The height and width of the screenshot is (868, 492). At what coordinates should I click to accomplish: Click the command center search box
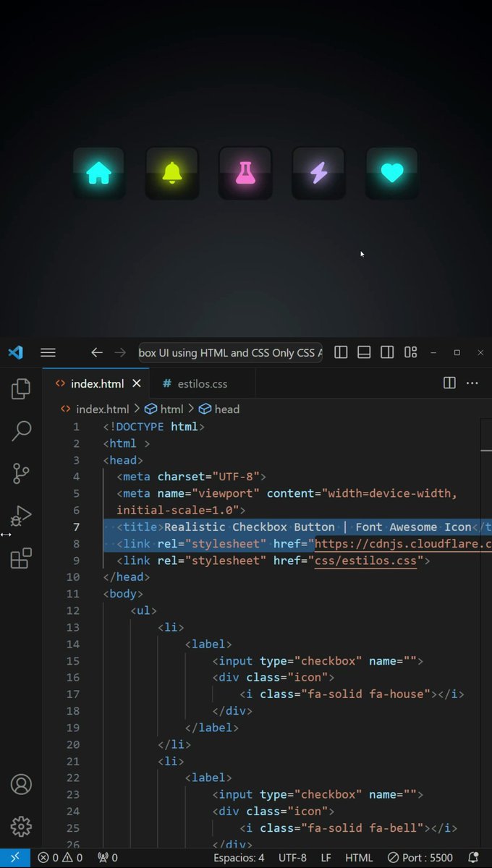point(230,352)
